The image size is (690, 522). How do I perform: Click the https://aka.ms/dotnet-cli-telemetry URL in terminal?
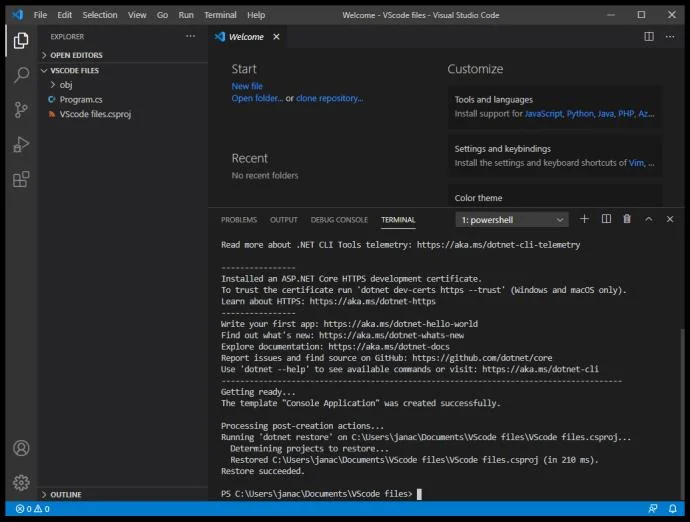pyautogui.click(x=498, y=245)
